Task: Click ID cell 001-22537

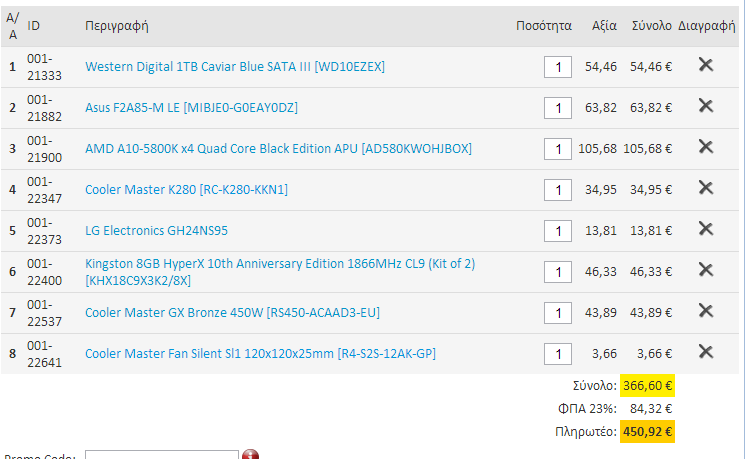Action: click(x=44, y=313)
